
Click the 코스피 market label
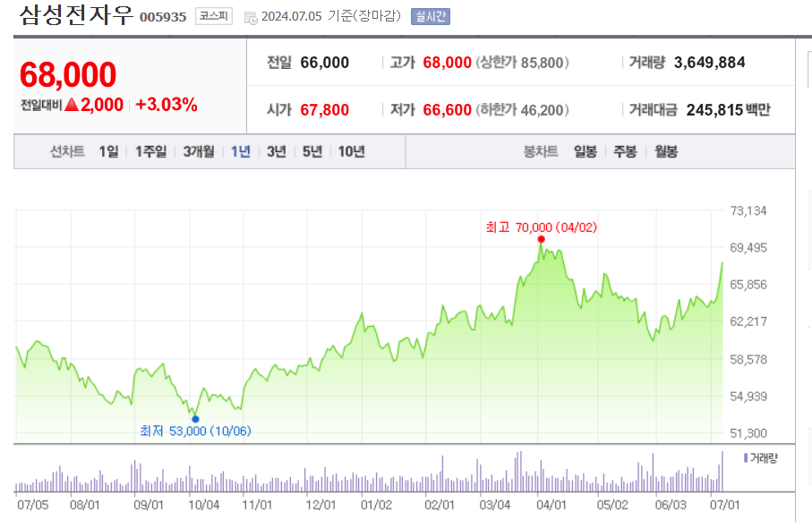click(214, 17)
